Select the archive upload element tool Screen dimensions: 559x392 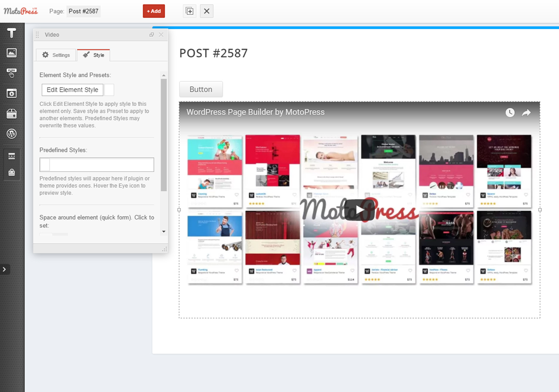pyautogui.click(x=12, y=113)
